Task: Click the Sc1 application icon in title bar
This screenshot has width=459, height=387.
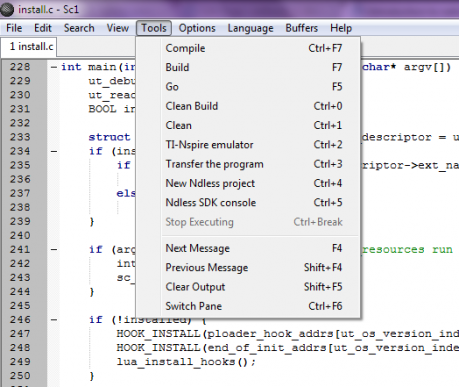Action: click(x=7, y=9)
